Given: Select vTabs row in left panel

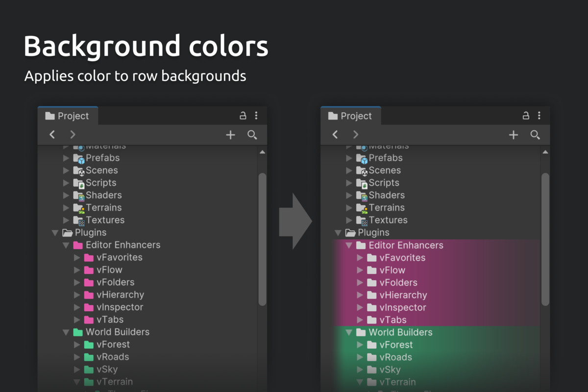Looking at the screenshot, I should 148,319.
